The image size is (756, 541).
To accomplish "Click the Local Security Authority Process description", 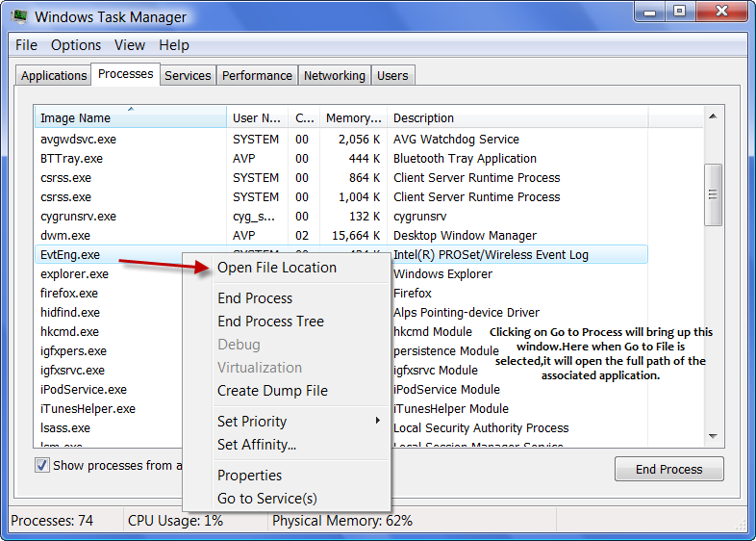I will [481, 428].
